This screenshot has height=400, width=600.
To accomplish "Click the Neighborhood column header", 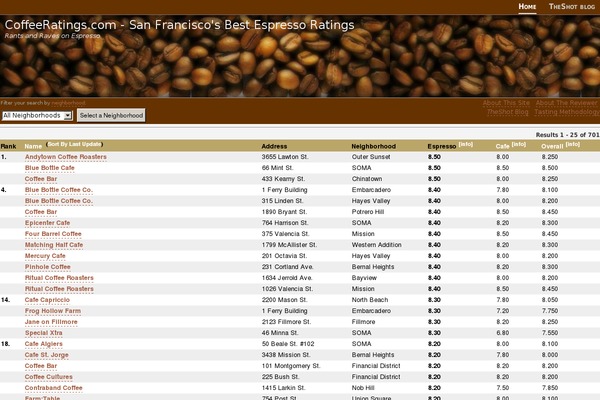I will (373, 146).
